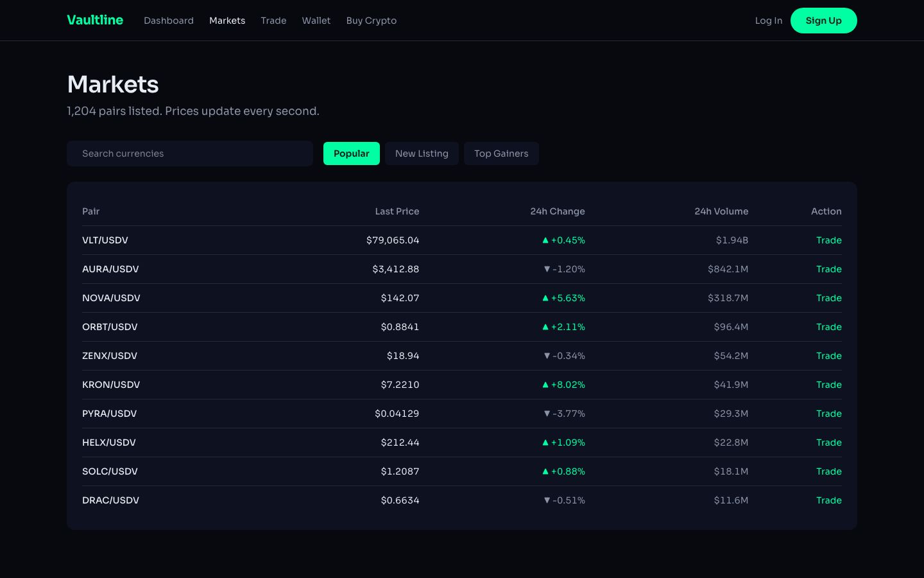Click the +8.02% change value

[x=563, y=385]
